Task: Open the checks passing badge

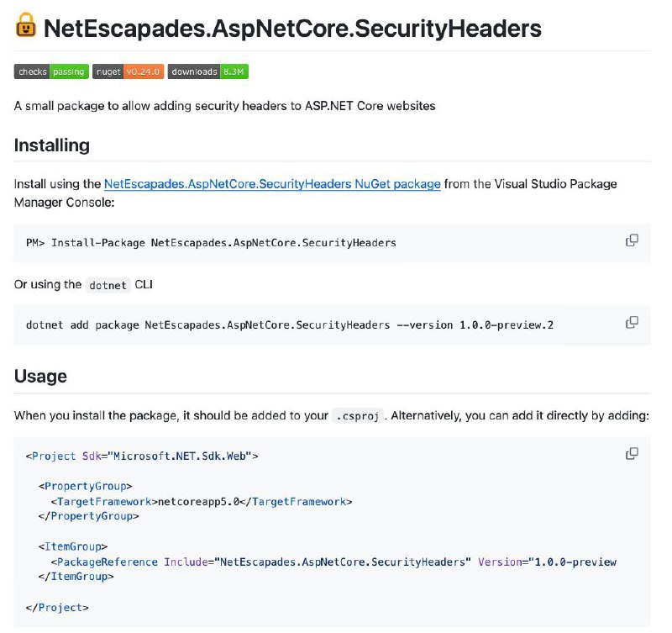Action: click(51, 71)
